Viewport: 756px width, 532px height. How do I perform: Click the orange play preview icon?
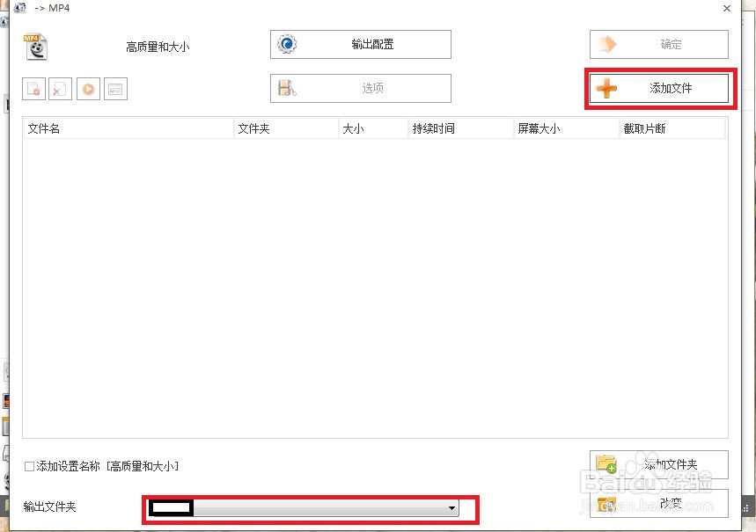click(x=88, y=89)
